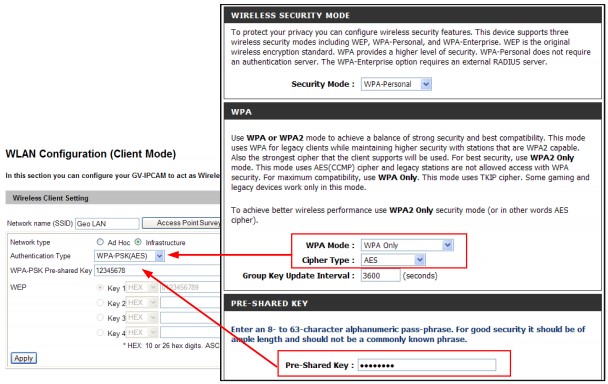Click the WEP label
The height and width of the screenshot is (384, 608).
tap(18, 287)
